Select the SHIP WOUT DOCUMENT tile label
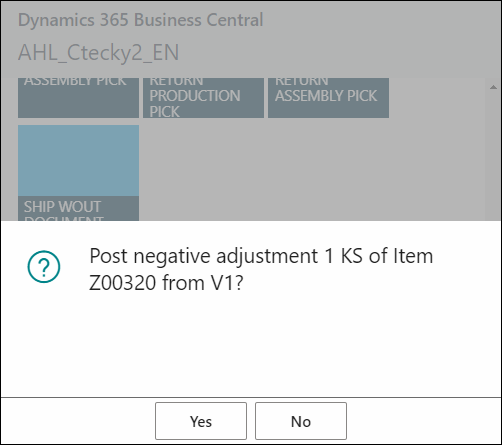 [x=63, y=210]
